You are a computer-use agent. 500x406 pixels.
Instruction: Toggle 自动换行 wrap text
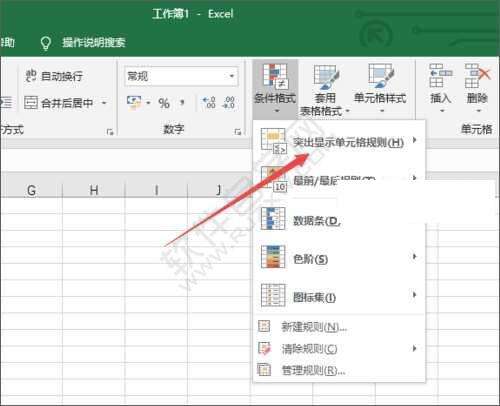tap(54, 76)
